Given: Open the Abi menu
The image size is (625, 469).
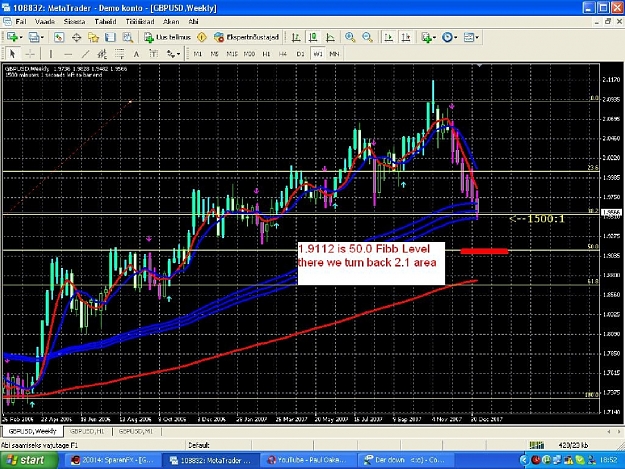Looking at the screenshot, I should pyautogui.click(x=193, y=22).
